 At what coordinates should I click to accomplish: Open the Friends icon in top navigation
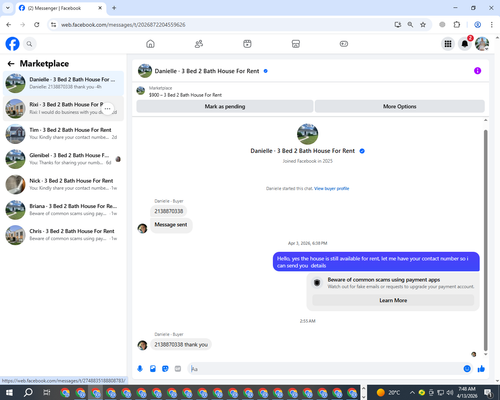click(199, 44)
